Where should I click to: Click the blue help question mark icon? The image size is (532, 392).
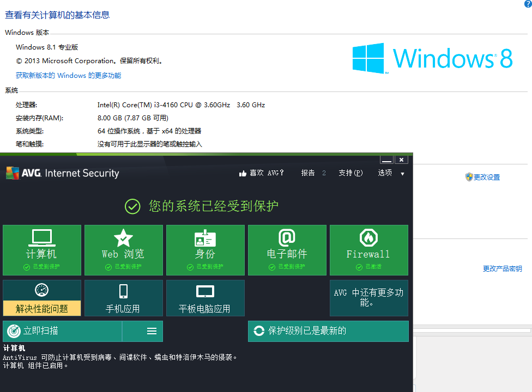tap(528, 3)
